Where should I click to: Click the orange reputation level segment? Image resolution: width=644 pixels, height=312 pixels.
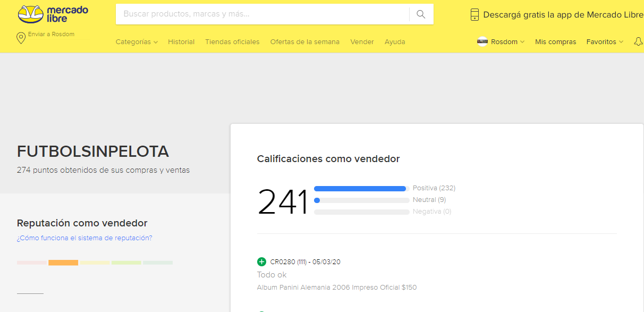pos(63,263)
